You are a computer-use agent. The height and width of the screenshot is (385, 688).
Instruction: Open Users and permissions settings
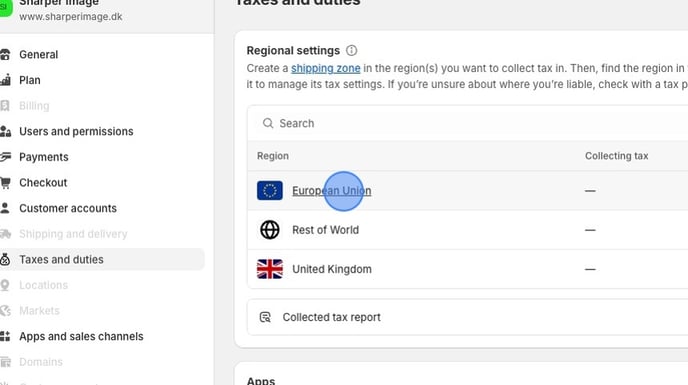point(76,131)
